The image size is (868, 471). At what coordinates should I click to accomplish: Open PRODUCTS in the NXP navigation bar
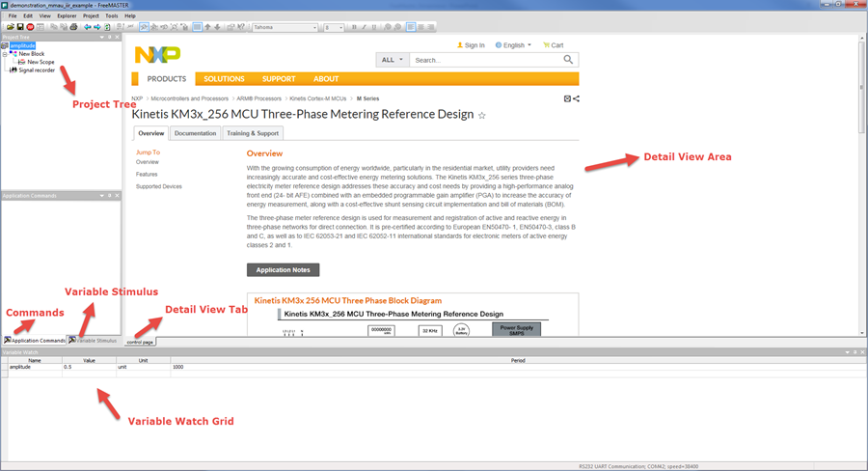click(167, 79)
